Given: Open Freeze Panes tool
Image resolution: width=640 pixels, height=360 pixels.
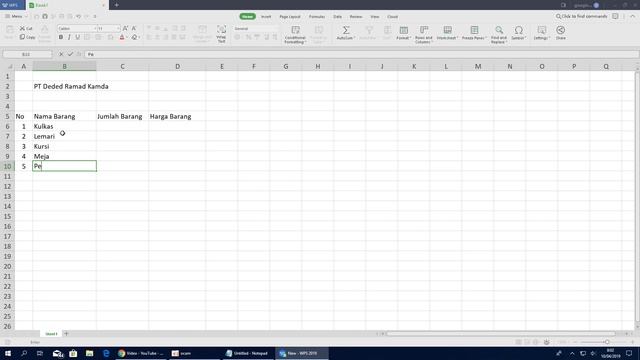Looking at the screenshot, I should coord(474,32).
